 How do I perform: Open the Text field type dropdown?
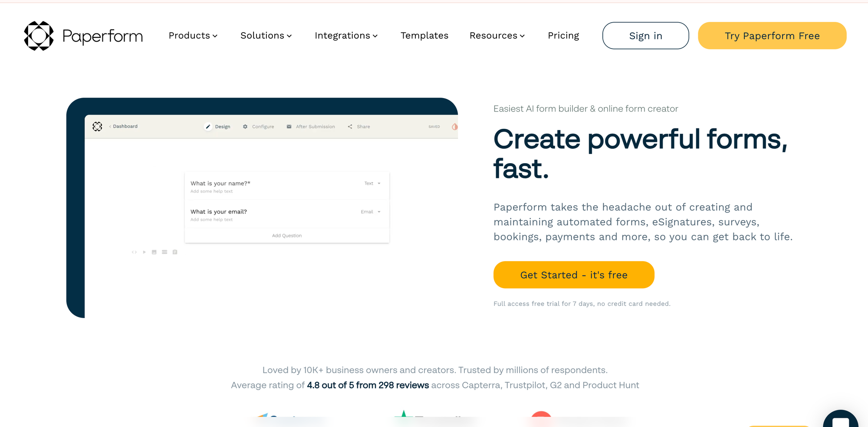pos(372,184)
